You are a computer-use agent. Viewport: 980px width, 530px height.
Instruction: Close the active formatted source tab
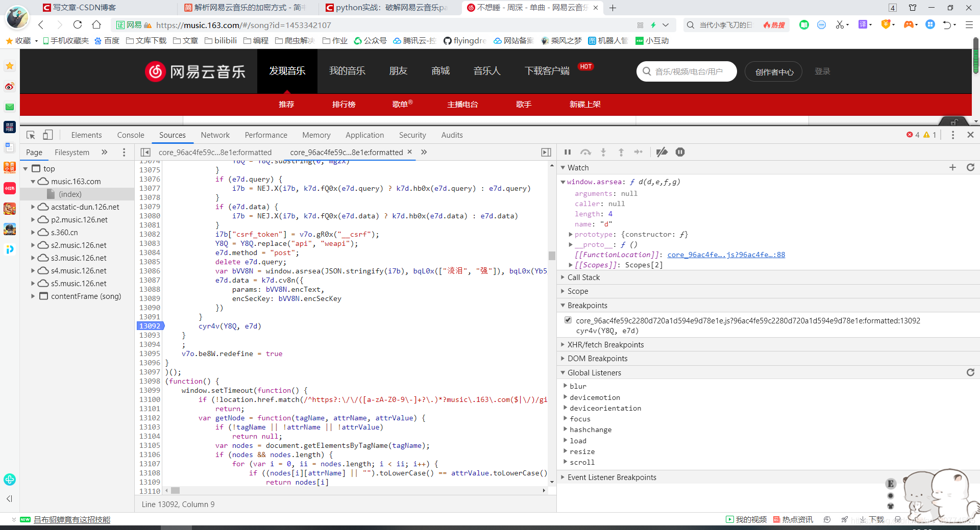[409, 152]
